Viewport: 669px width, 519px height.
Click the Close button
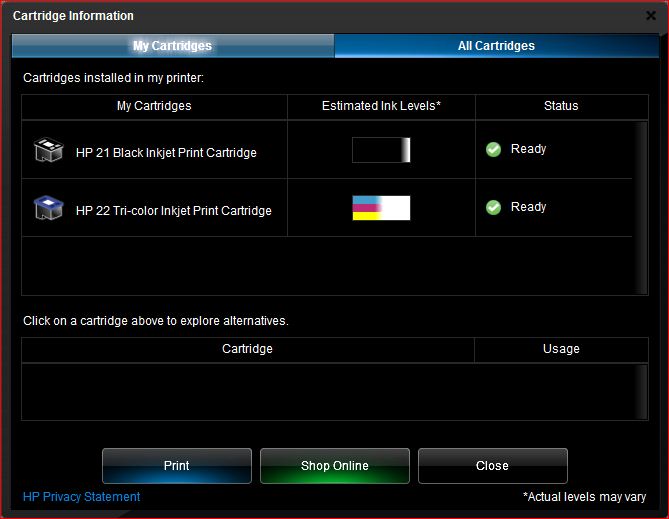(x=493, y=466)
